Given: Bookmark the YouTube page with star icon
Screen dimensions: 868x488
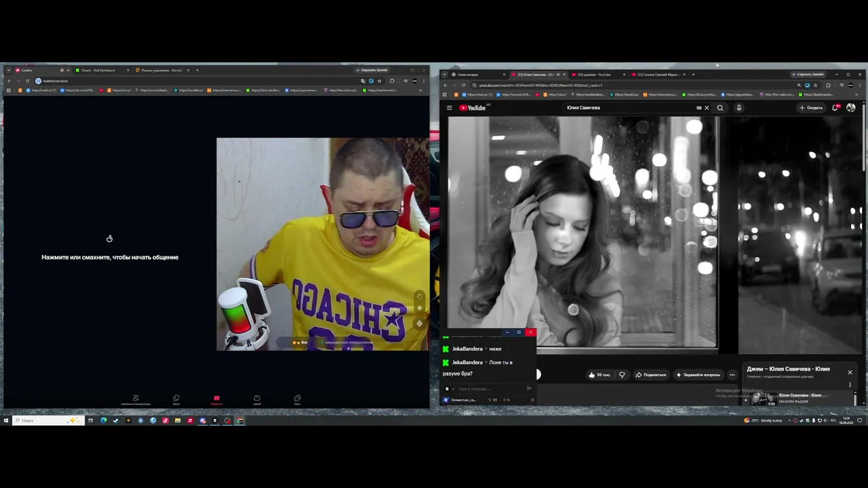Looking at the screenshot, I should point(815,85).
